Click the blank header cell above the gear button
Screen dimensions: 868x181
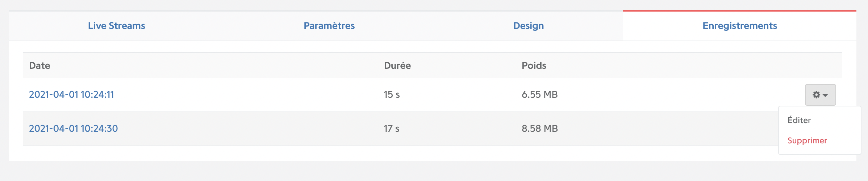821,66
